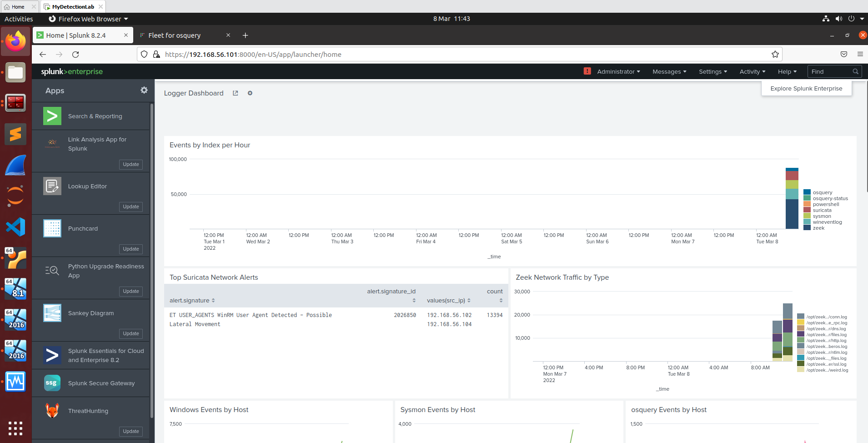Expand the Administrator dropdown
Image resolution: width=868 pixels, height=443 pixels.
pyautogui.click(x=618, y=71)
